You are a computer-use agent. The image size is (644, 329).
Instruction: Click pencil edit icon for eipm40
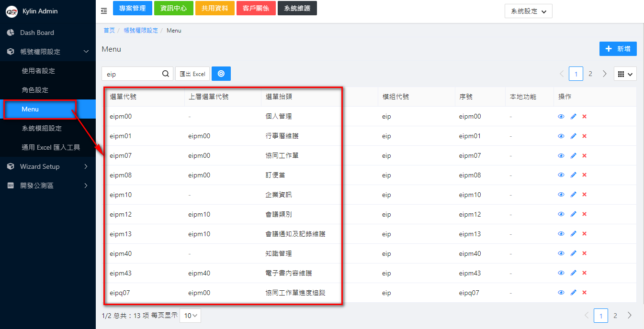[573, 254]
